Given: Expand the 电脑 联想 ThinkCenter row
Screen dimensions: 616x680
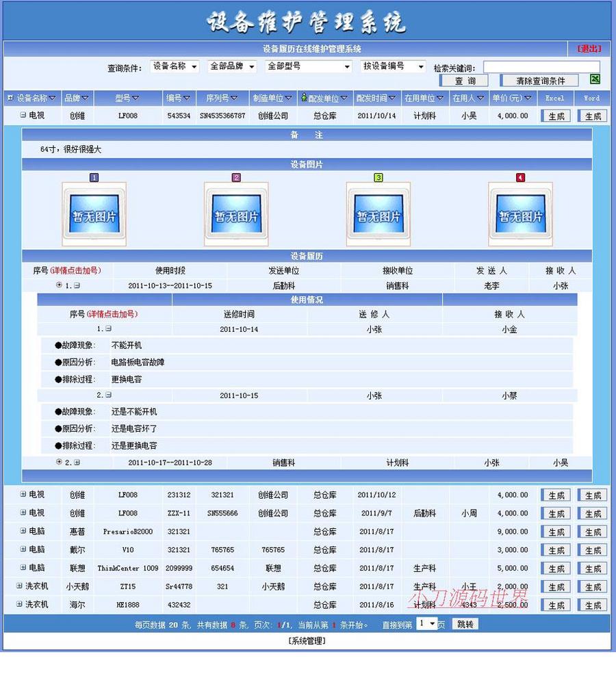Looking at the screenshot, I should point(23,567).
